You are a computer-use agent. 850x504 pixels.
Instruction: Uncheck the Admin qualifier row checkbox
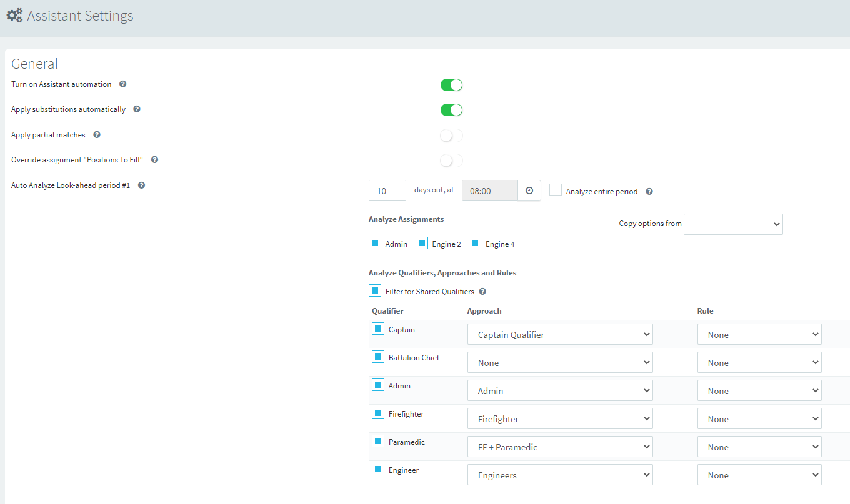tap(378, 385)
